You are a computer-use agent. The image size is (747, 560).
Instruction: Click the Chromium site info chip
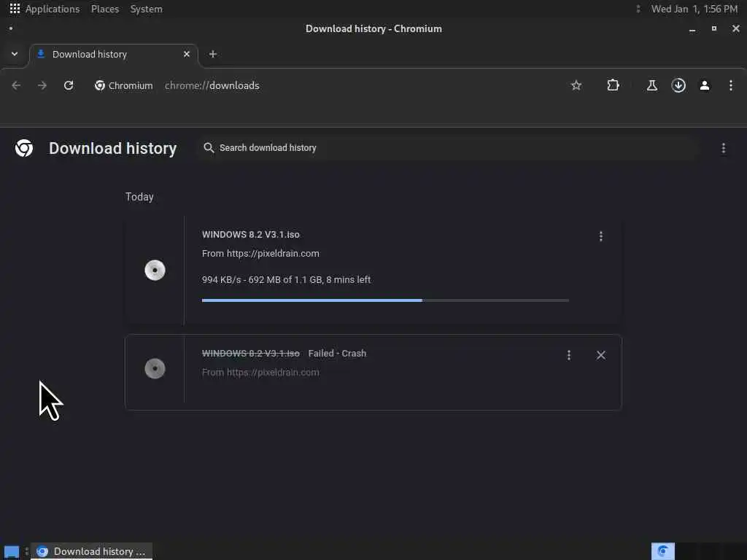coord(124,86)
